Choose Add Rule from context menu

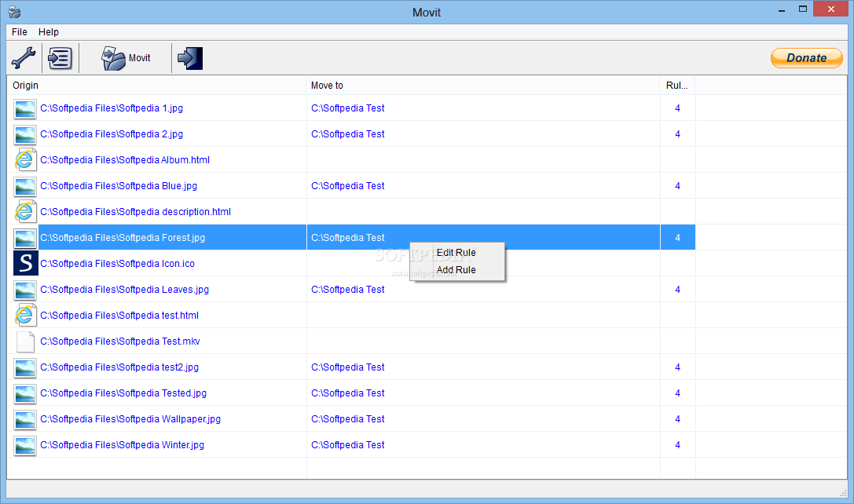tap(456, 270)
